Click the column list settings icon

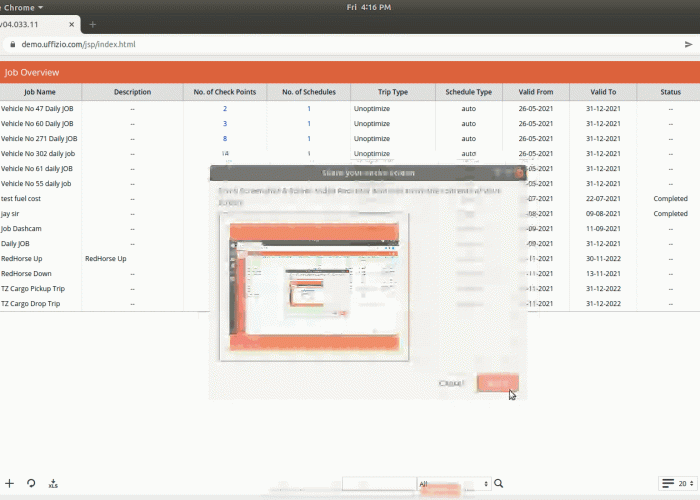[x=668, y=483]
